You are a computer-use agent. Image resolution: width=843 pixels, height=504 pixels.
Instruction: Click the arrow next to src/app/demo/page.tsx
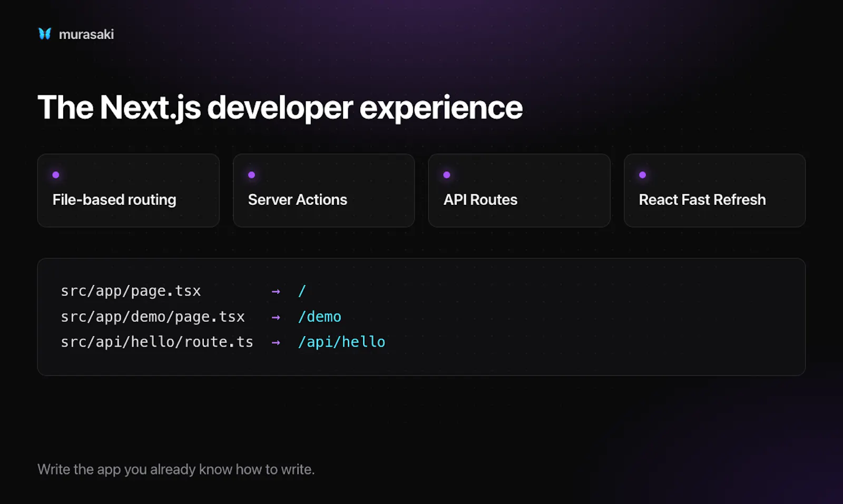click(x=276, y=317)
